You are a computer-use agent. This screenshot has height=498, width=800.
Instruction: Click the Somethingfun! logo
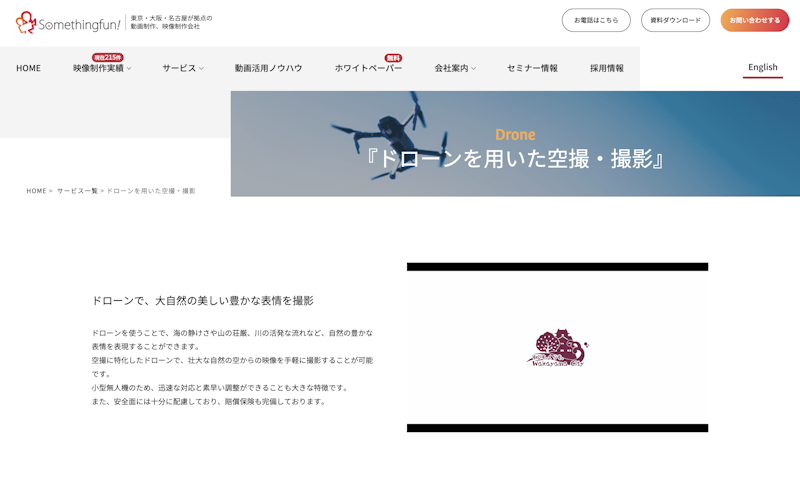(67, 22)
